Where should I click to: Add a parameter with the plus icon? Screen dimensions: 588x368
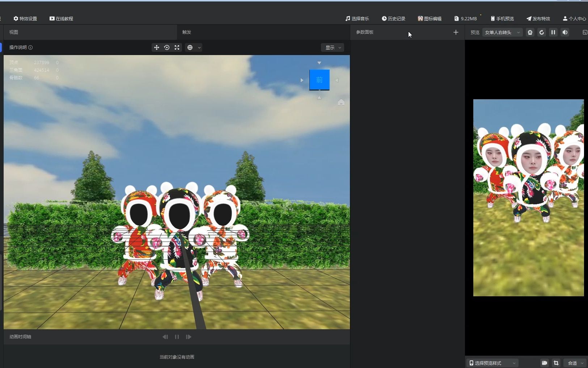point(456,32)
